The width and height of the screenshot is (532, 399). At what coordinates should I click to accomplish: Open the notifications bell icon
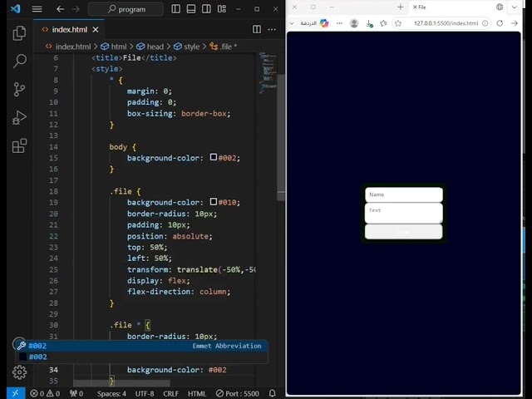[272, 393]
